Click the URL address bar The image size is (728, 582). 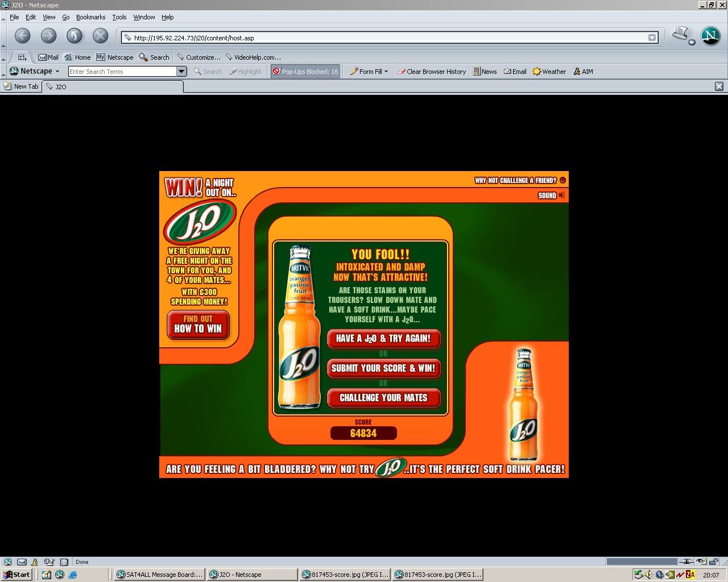coord(390,38)
